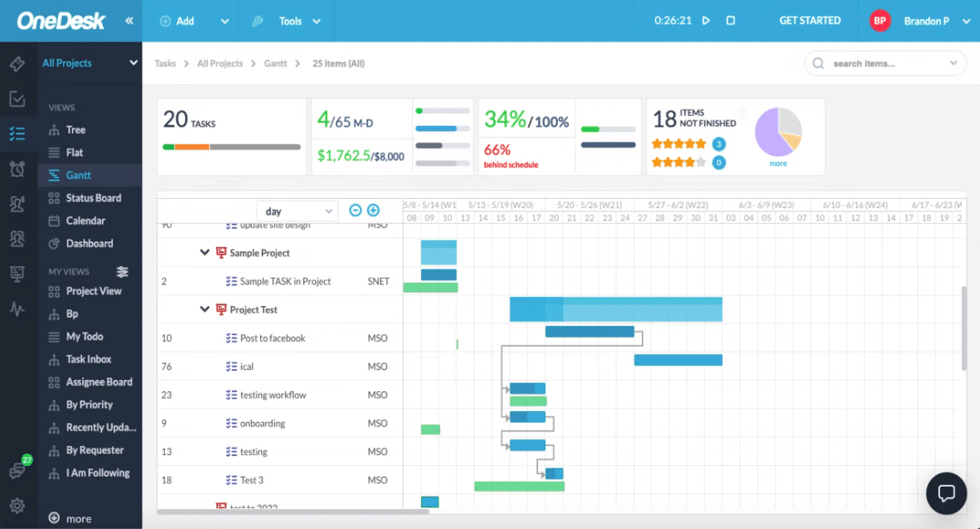
Task: Click the horizontal scrollbar below task list
Action: 294,512
